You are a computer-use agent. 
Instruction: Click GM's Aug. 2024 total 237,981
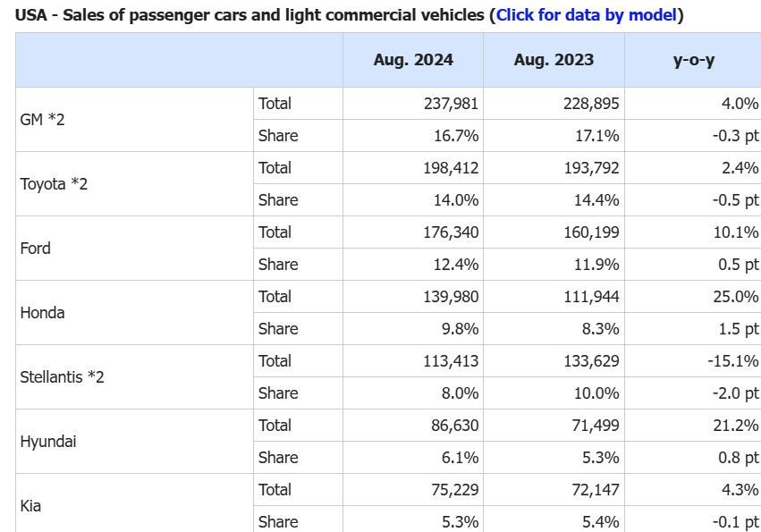point(451,103)
